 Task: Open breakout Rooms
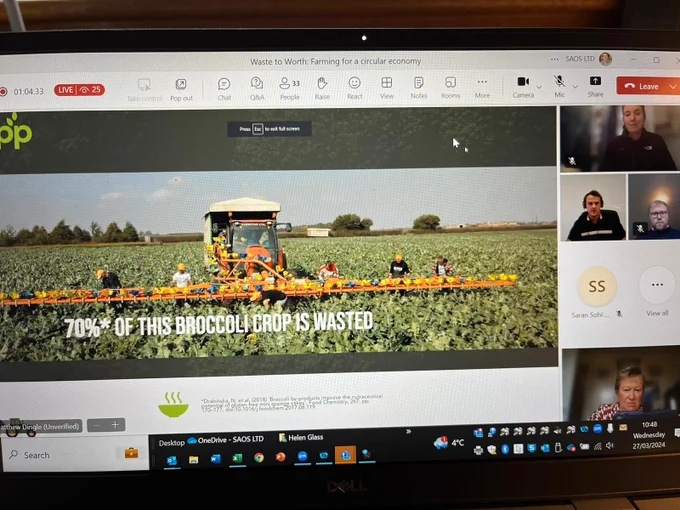(x=450, y=88)
